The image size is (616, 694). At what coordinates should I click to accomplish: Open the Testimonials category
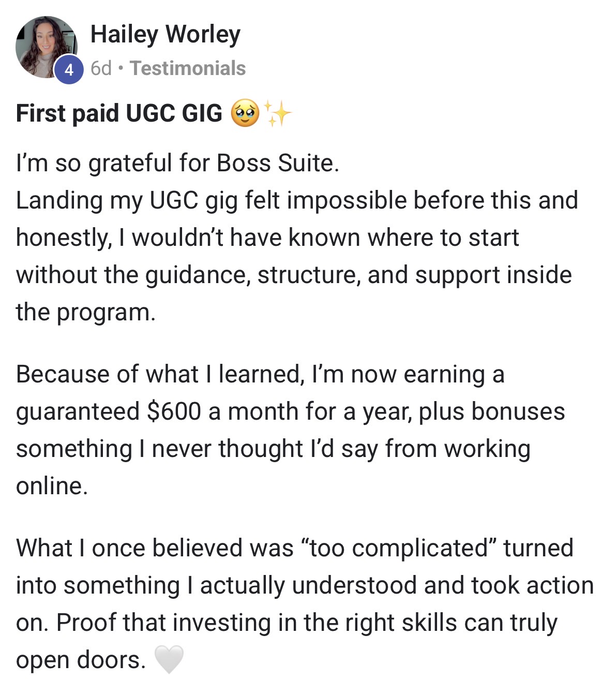[x=188, y=68]
